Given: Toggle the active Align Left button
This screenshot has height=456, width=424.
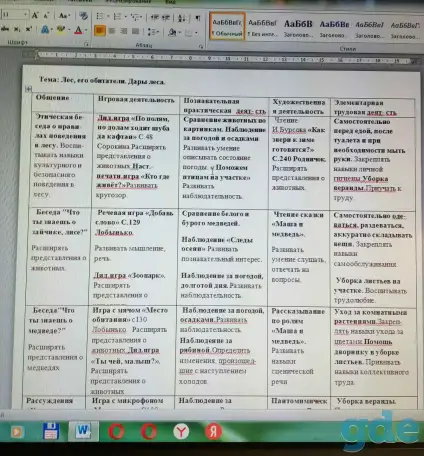Looking at the screenshot, I should click(x=100, y=31).
